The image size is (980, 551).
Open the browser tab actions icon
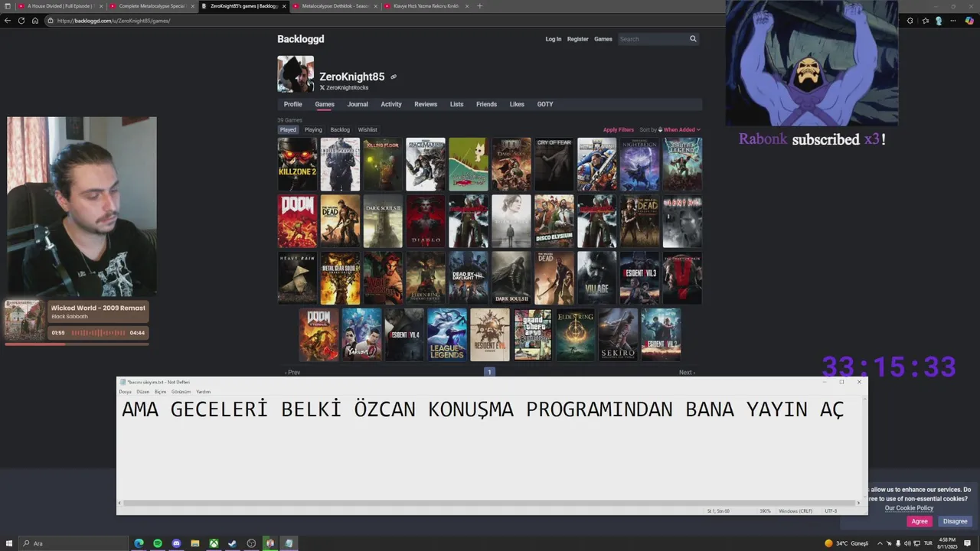8,6
